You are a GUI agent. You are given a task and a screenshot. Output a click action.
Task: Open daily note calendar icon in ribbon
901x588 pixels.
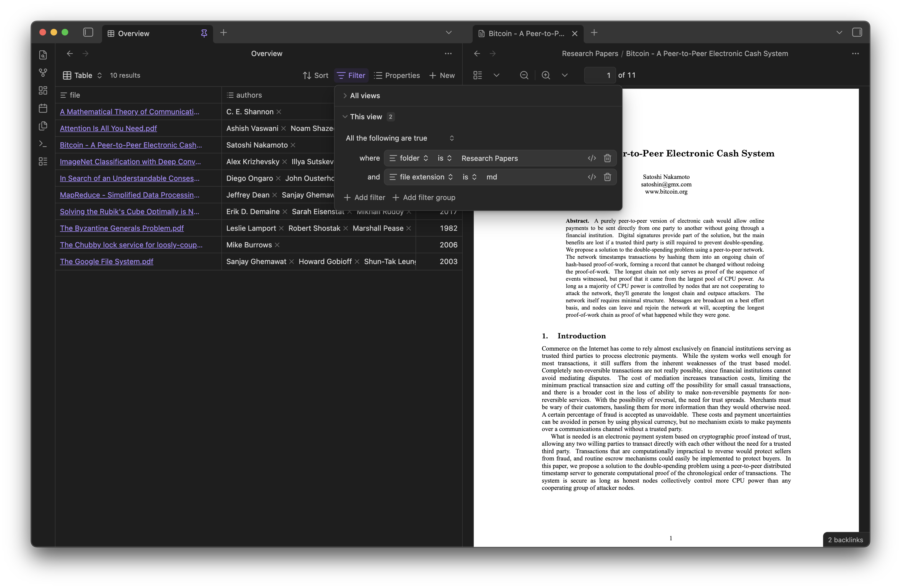coord(43,108)
